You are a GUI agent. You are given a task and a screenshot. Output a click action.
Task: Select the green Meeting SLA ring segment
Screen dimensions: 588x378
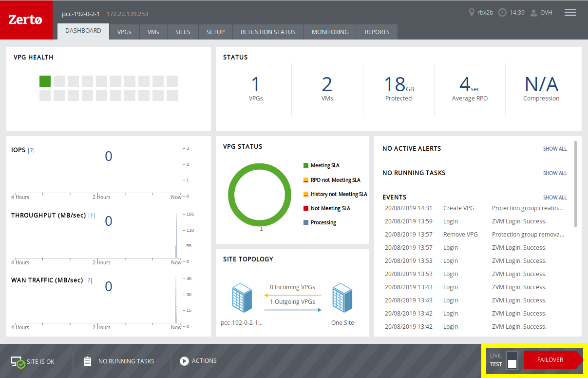260,166
